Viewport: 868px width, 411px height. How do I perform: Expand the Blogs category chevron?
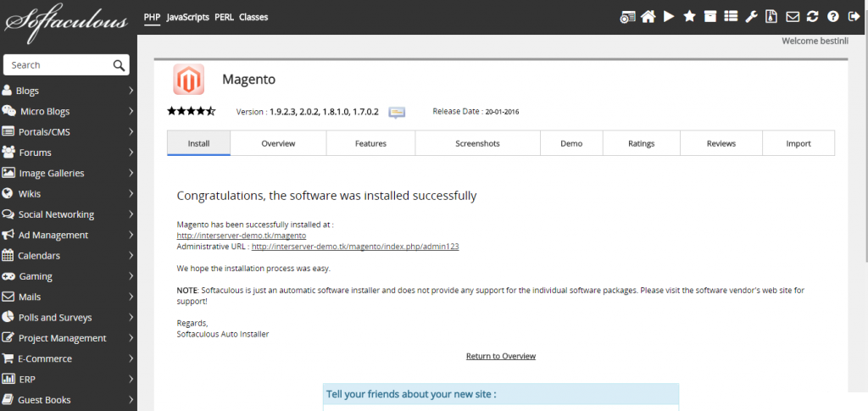click(x=131, y=90)
